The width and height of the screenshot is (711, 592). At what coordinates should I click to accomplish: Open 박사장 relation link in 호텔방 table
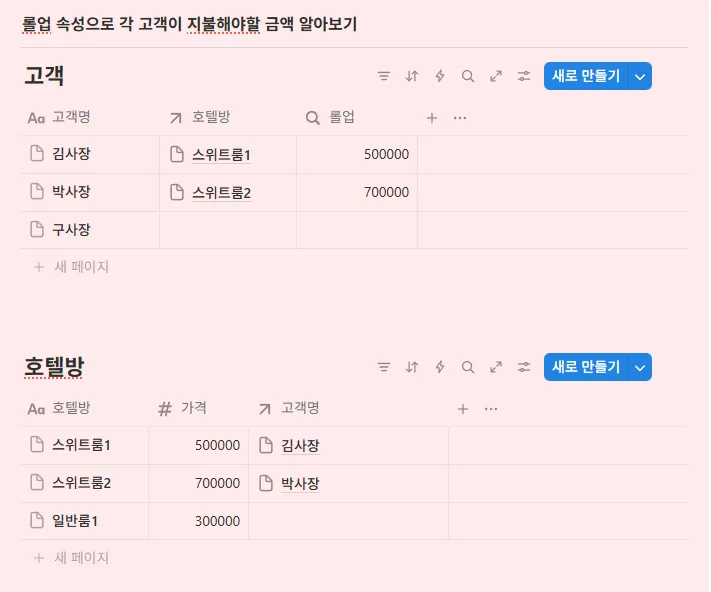tap(300, 484)
